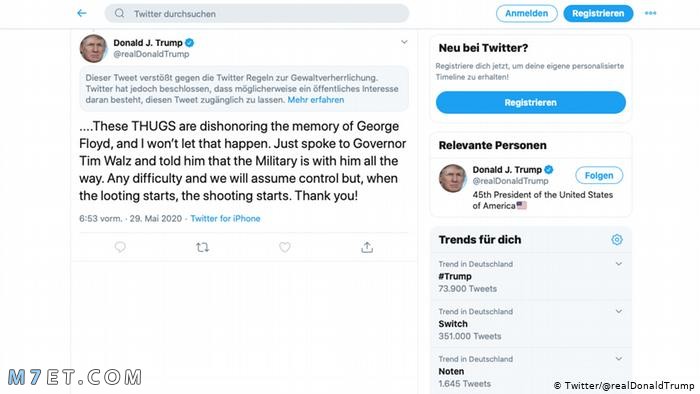Open the Twitter for iPhone link
This screenshot has height=394, width=700.
click(225, 219)
